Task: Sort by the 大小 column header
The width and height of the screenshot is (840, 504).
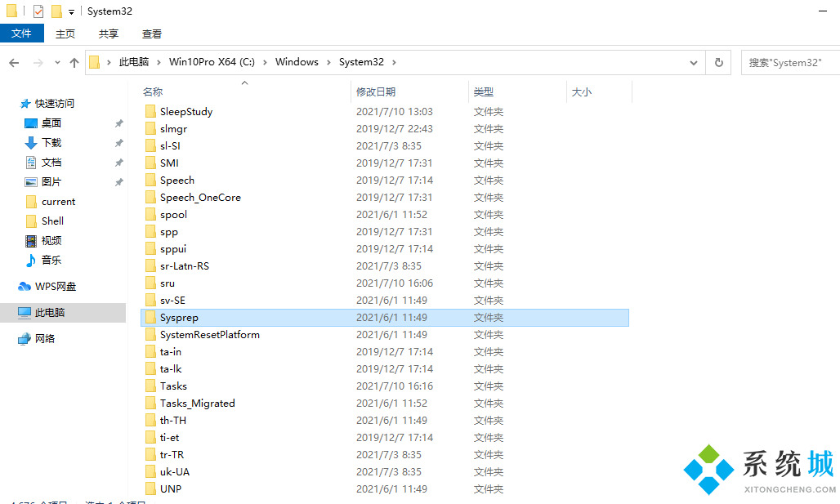Action: 582,92
